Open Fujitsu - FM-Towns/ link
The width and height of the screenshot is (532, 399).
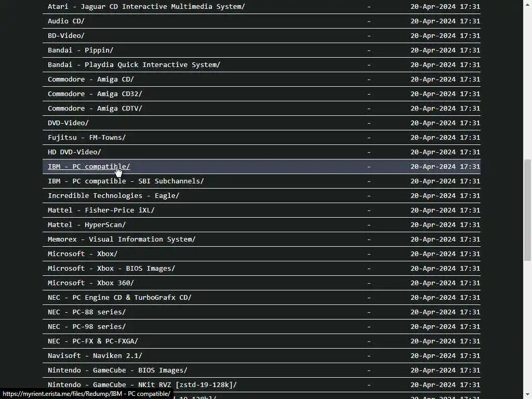tap(87, 138)
